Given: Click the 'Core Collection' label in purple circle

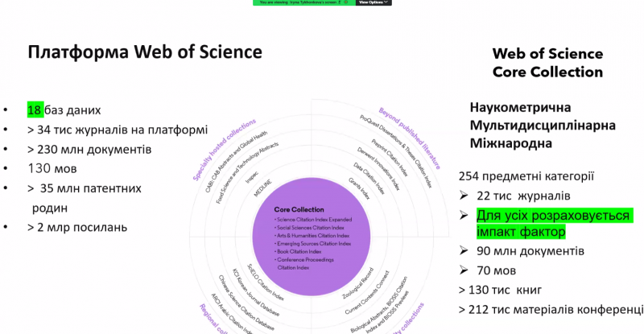Looking at the screenshot, I should (x=299, y=209).
